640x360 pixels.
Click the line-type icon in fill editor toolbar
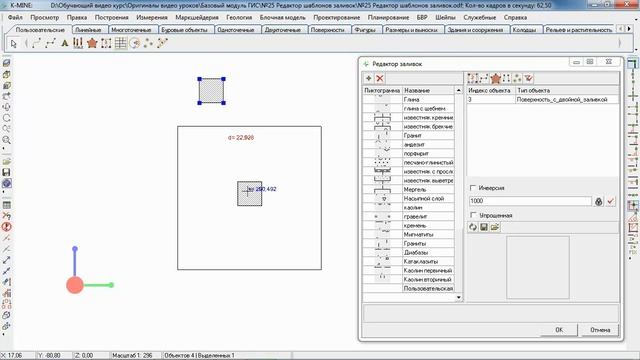pos(484,78)
